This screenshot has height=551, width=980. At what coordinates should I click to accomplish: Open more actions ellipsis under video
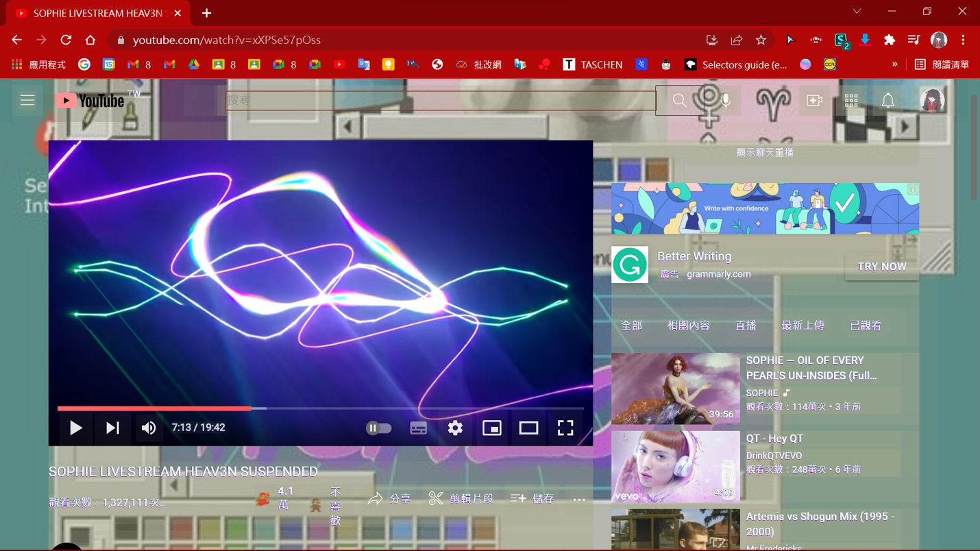(x=579, y=500)
